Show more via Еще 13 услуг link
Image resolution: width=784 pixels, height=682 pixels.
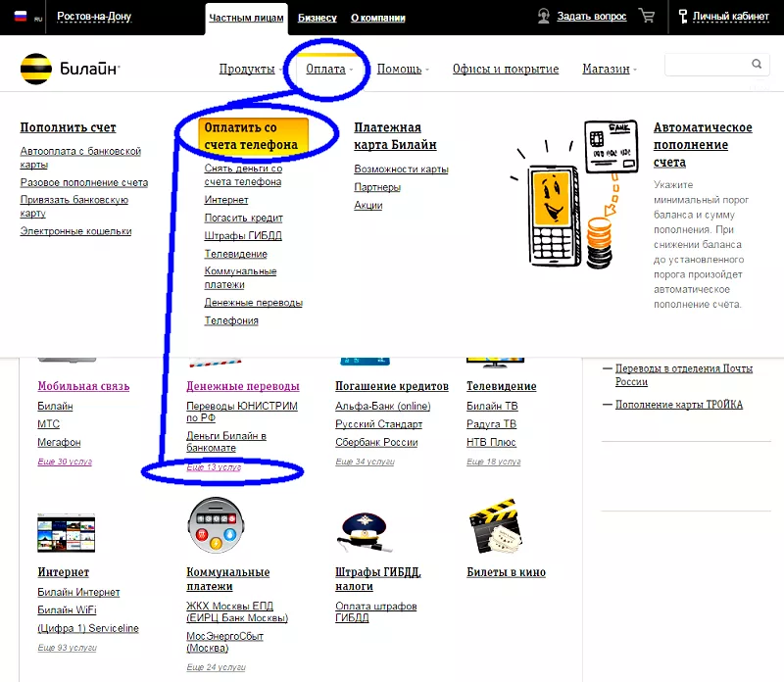(x=214, y=467)
